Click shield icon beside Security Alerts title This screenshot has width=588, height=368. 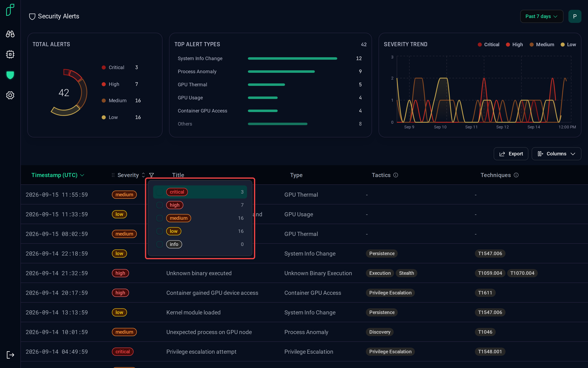pos(32,16)
